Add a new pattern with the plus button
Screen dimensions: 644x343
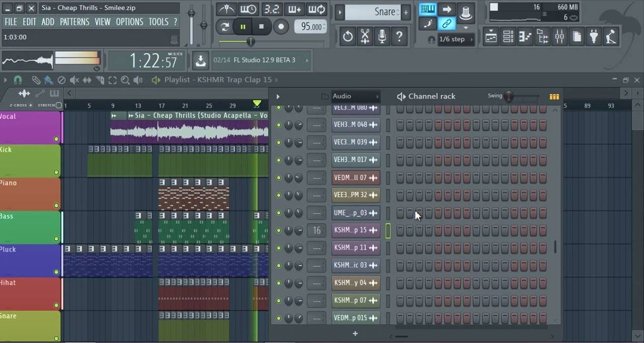(x=406, y=12)
